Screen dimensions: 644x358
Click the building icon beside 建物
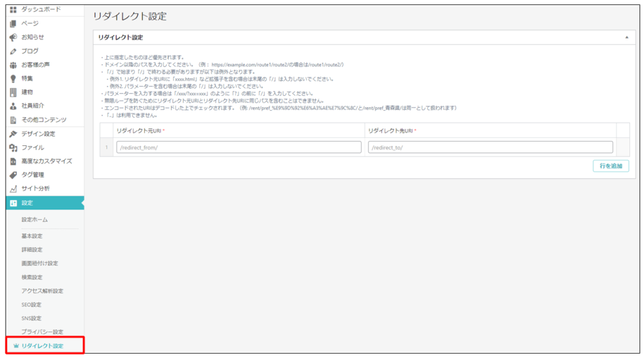pos(13,92)
